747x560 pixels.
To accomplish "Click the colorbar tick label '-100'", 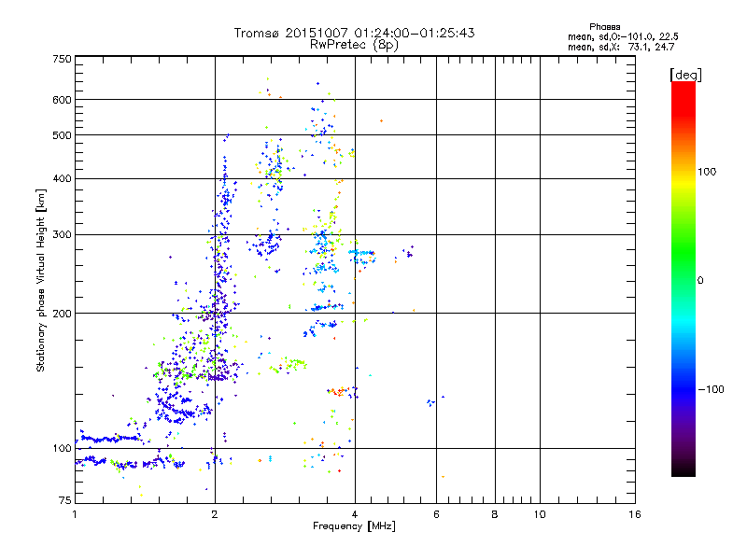I will [x=711, y=389].
